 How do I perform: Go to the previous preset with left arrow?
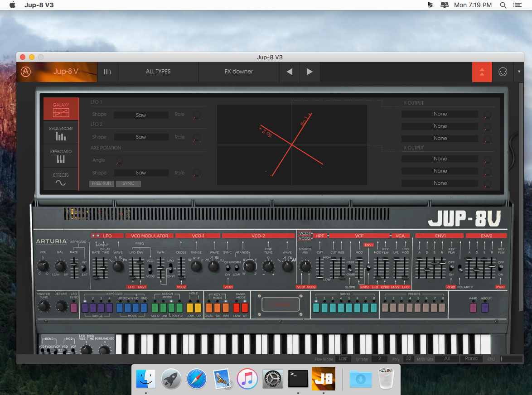click(290, 72)
